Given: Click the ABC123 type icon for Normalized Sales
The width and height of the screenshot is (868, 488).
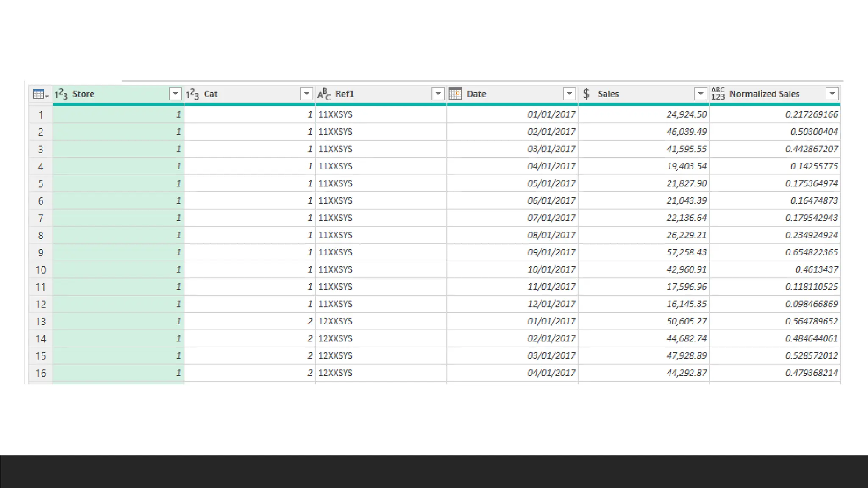Looking at the screenshot, I should [x=718, y=94].
